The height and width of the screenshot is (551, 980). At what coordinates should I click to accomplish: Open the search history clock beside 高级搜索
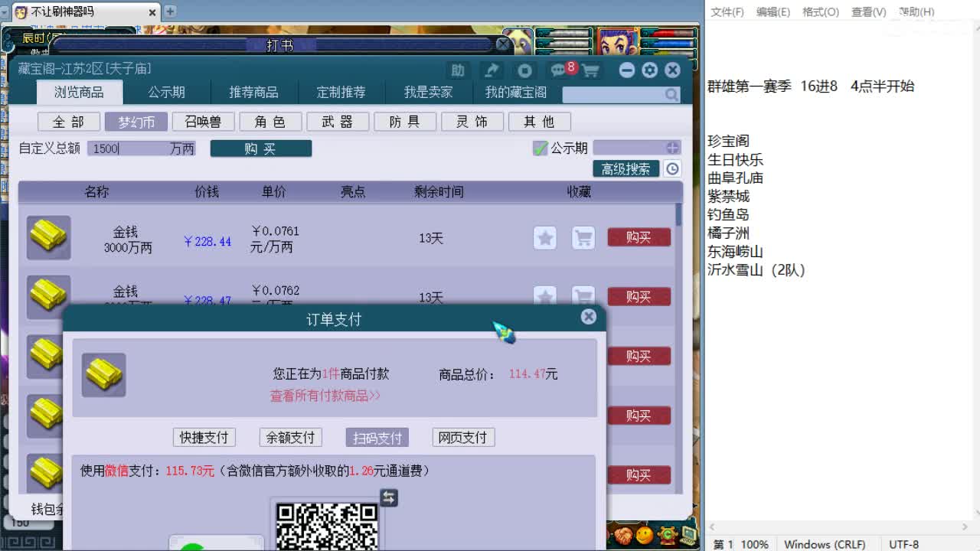(x=670, y=169)
